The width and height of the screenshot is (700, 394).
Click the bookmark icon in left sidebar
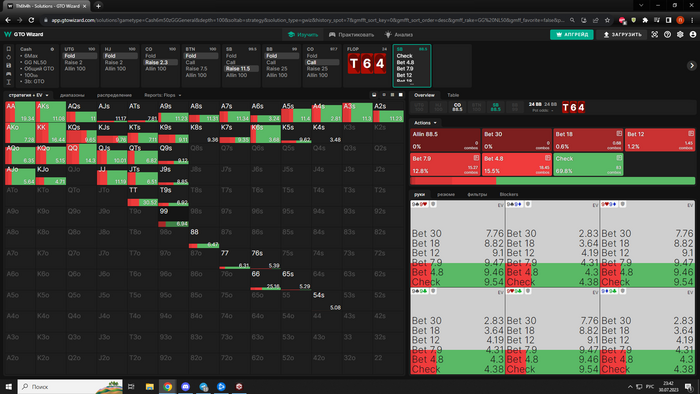[x=8, y=49]
